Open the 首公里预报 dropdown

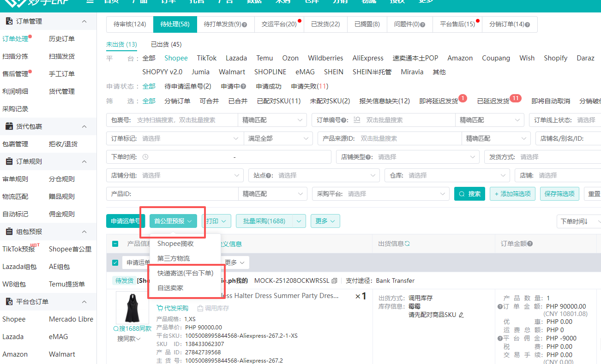pyautogui.click(x=173, y=221)
